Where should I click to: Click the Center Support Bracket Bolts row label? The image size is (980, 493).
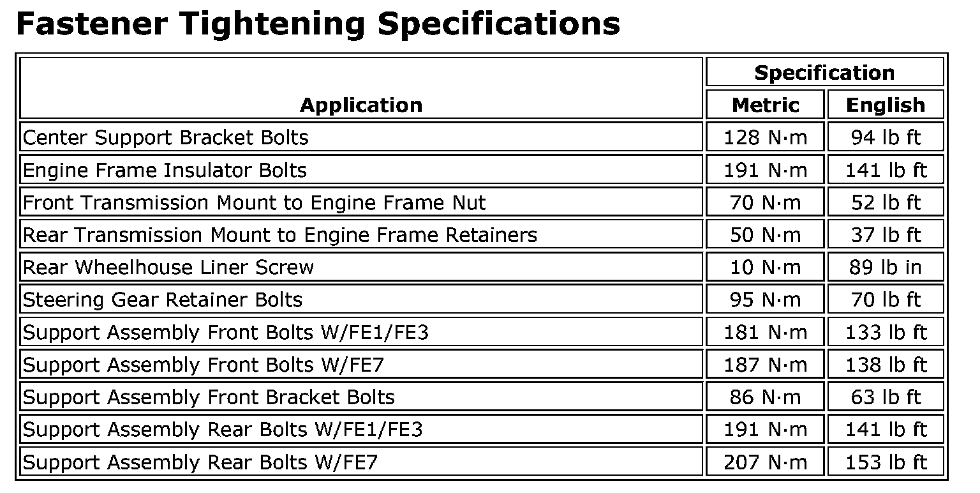coord(166,137)
